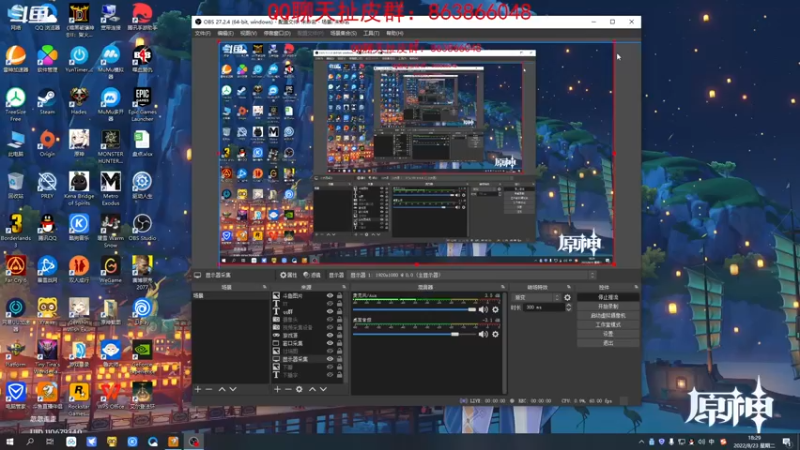Viewport: 800px width, 450px height.
Task: Pop out the 来源 dock panel
Action: 343,287
